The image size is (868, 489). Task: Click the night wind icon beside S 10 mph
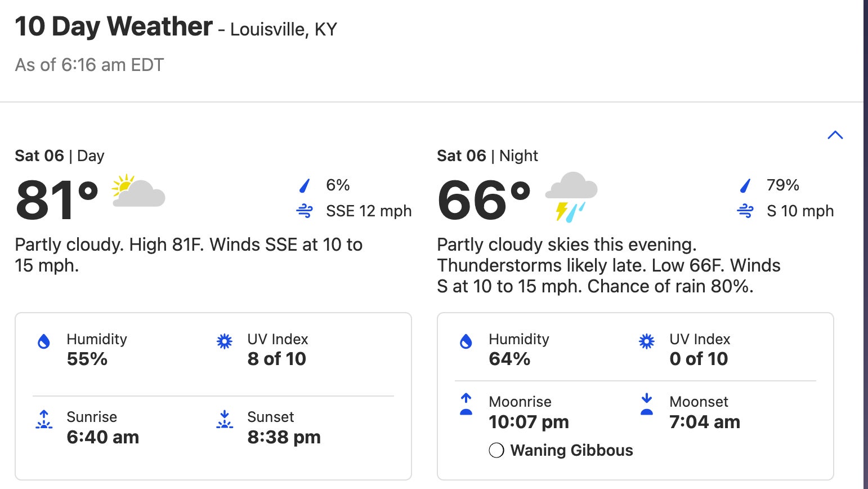[745, 211]
